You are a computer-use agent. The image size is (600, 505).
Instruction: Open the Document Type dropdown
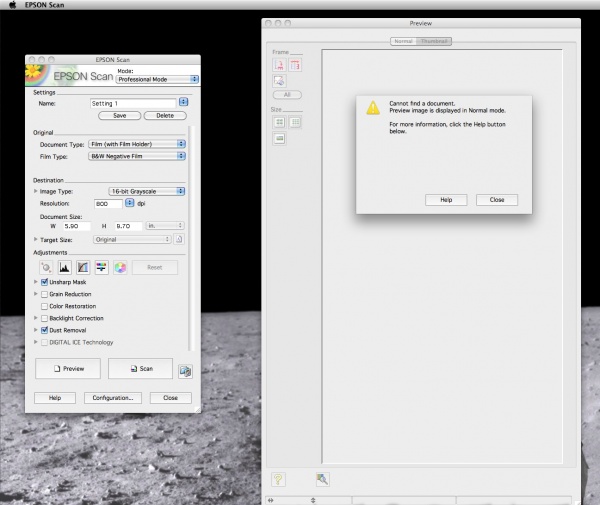(137, 144)
